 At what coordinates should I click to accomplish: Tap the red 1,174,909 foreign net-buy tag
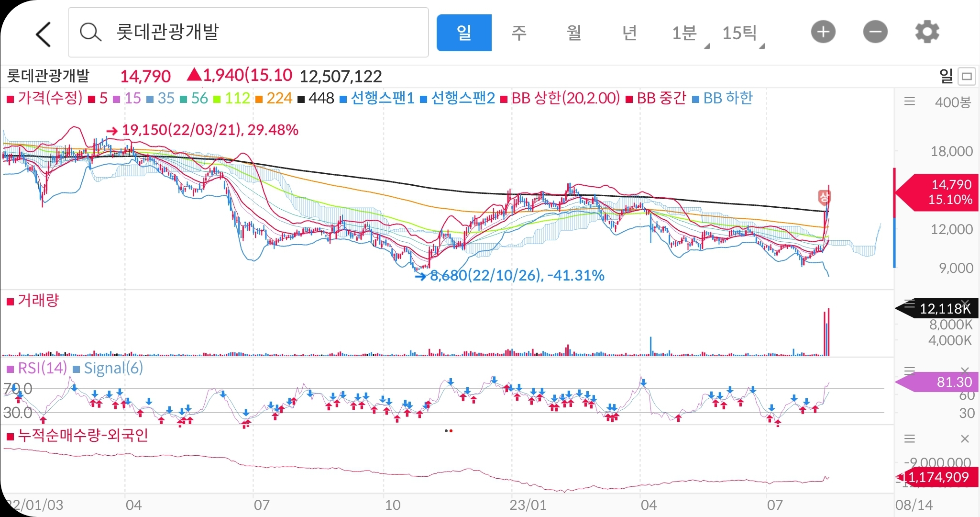coord(937,477)
